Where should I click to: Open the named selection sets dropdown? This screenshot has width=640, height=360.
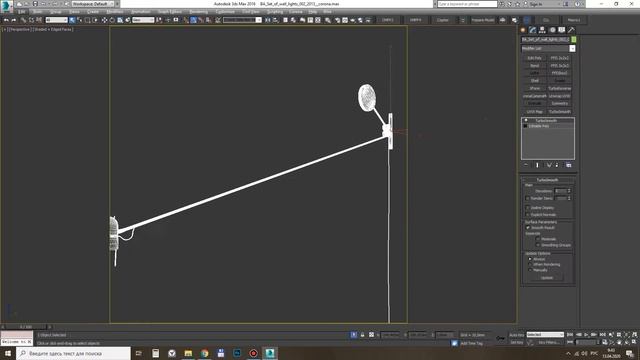[x=242, y=20]
